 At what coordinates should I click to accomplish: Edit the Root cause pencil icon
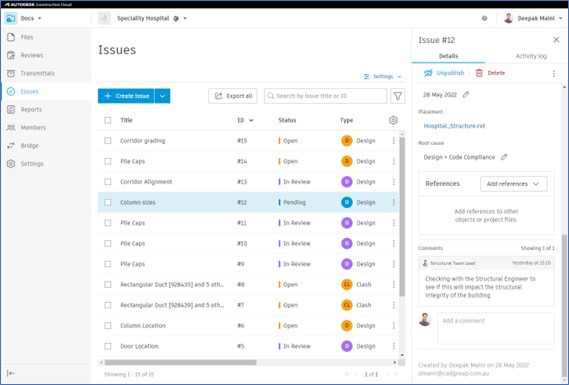(504, 157)
